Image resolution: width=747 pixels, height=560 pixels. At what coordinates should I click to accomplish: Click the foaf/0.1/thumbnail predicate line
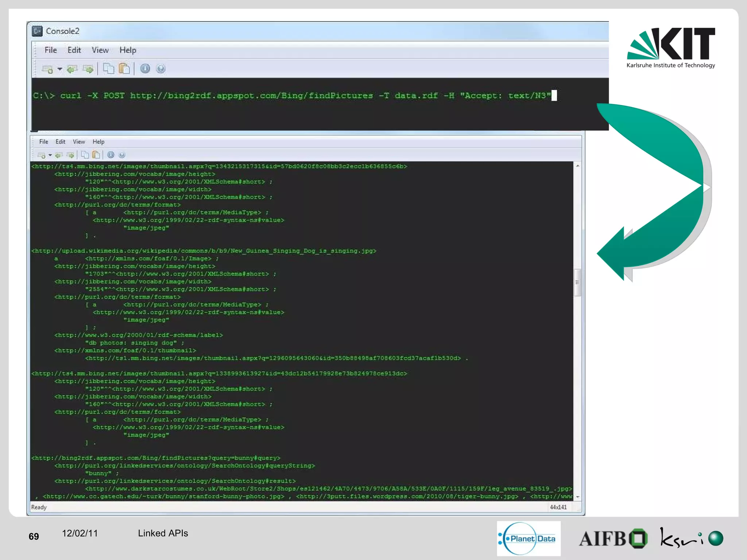pyautogui.click(x=125, y=351)
